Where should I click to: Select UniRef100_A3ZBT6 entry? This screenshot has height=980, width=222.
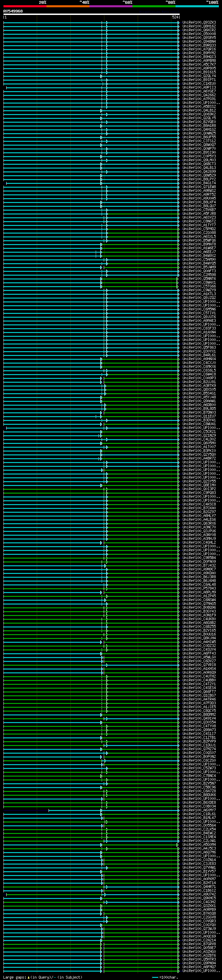(x=199, y=955)
